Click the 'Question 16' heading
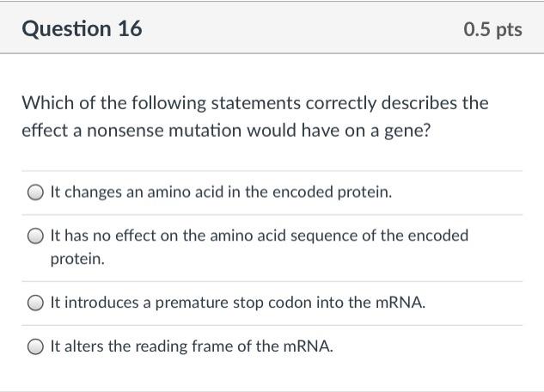The height and width of the screenshot is (392, 544). click(82, 29)
